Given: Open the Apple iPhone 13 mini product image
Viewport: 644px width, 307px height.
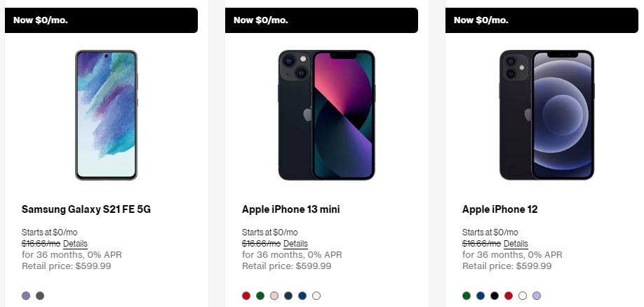Looking at the screenshot, I should (x=326, y=115).
